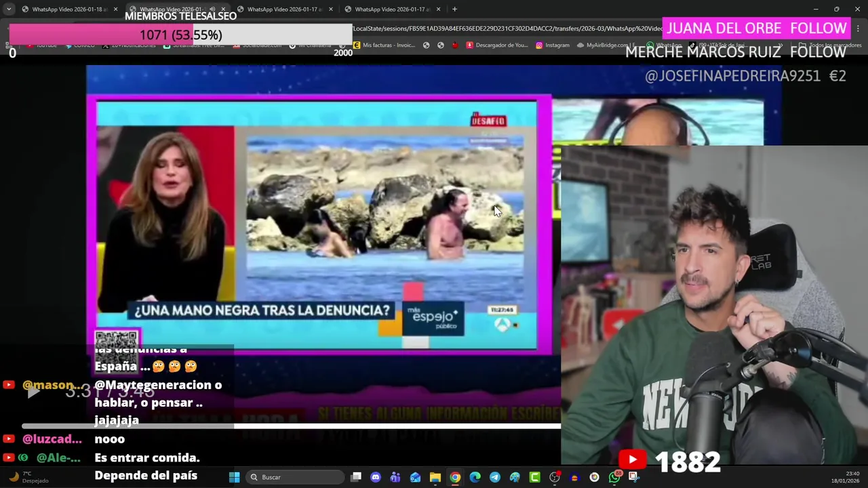Open the tab search dropdown arrow
This screenshot has height=488, width=868.
[8, 9]
